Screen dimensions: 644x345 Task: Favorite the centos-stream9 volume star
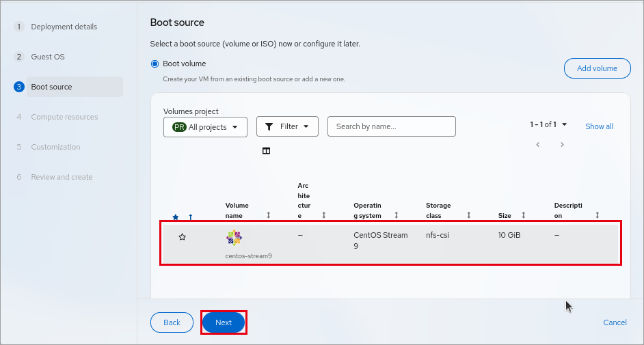click(183, 236)
